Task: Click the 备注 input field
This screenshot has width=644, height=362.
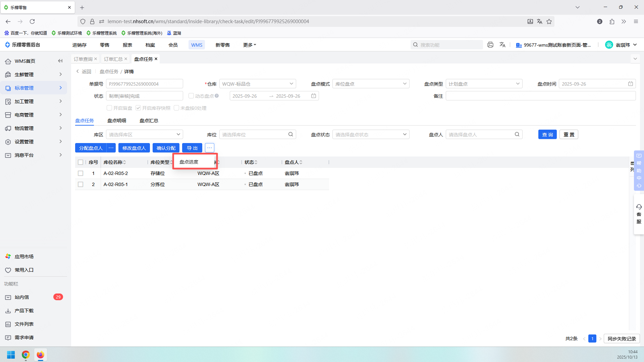Action: [x=541, y=96]
